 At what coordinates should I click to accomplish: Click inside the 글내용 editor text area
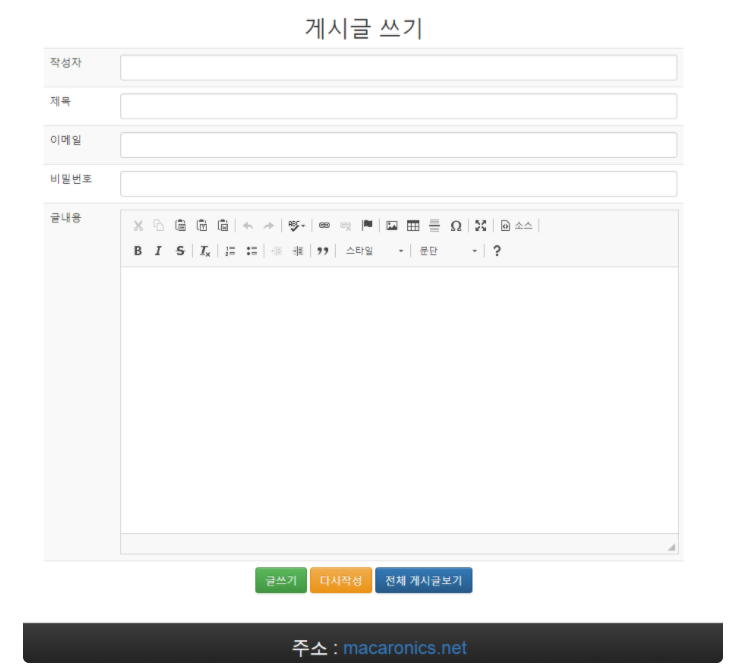point(399,400)
